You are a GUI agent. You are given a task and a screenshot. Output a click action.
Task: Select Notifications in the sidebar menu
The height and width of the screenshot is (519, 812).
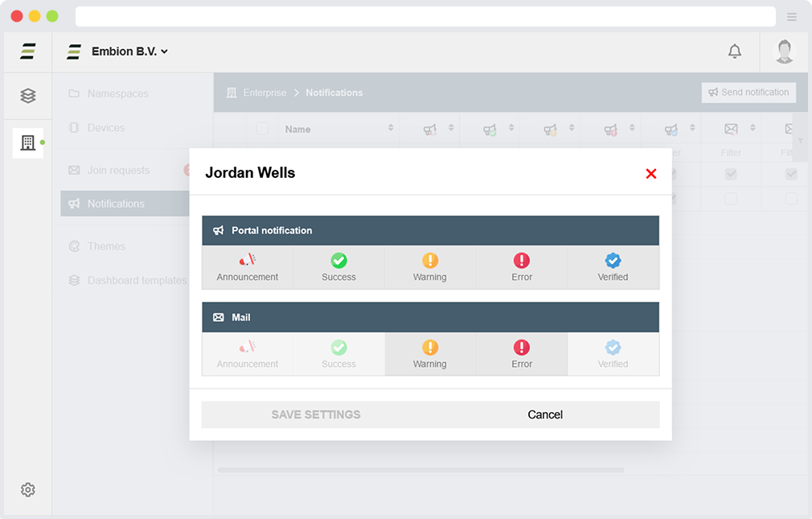coord(117,204)
